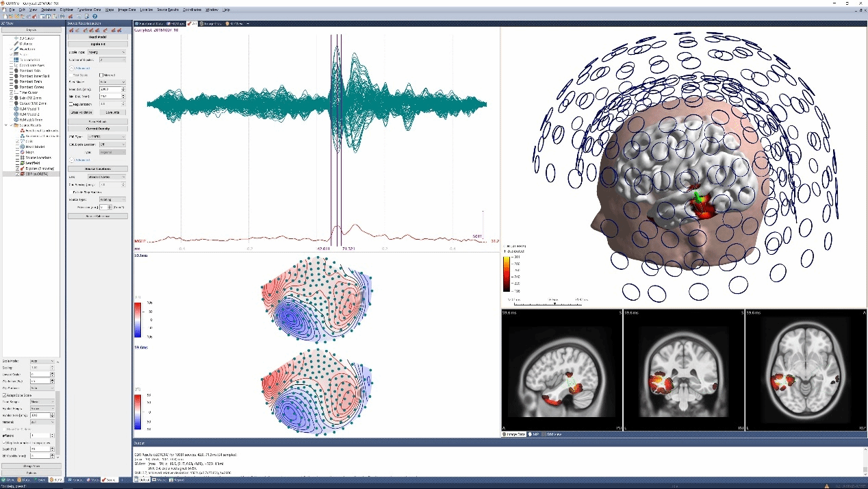Click the BEM Model 1 icon
Image resolution: width=868 pixels, height=489 pixels.
click(x=16, y=109)
